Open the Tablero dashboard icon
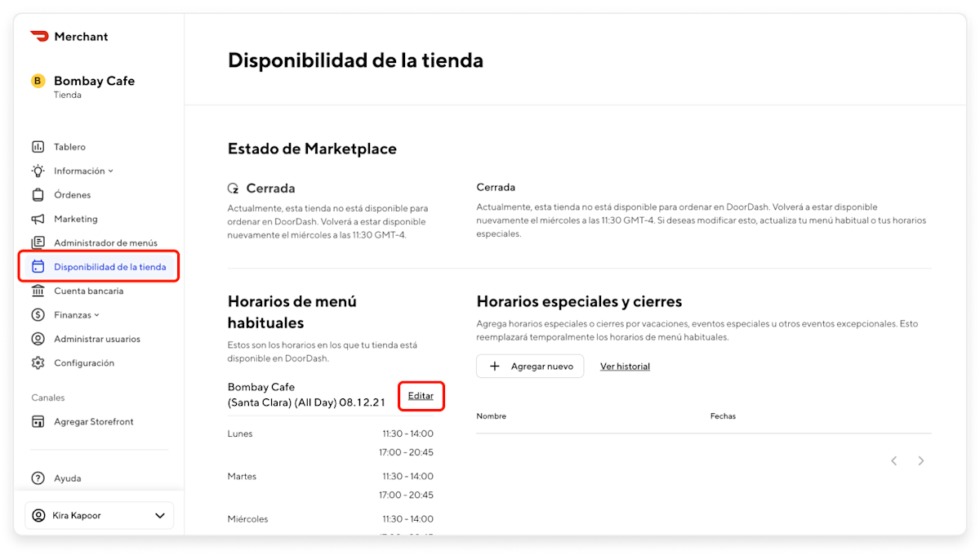This screenshot has height=560, width=980. click(x=38, y=147)
